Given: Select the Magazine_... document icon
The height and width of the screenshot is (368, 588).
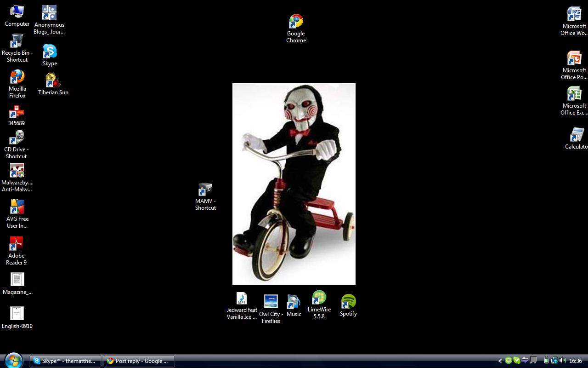Looking at the screenshot, I should click(17, 284).
